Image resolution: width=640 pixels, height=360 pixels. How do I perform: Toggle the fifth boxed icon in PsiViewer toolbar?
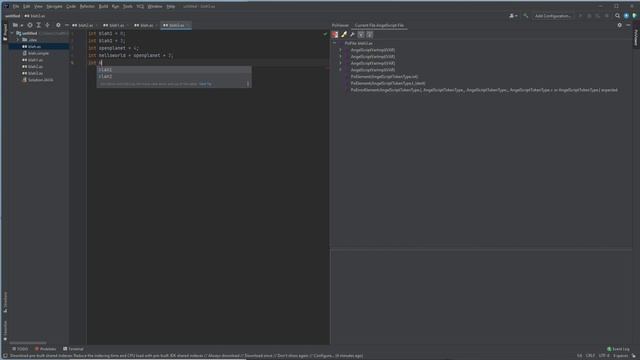[369, 35]
